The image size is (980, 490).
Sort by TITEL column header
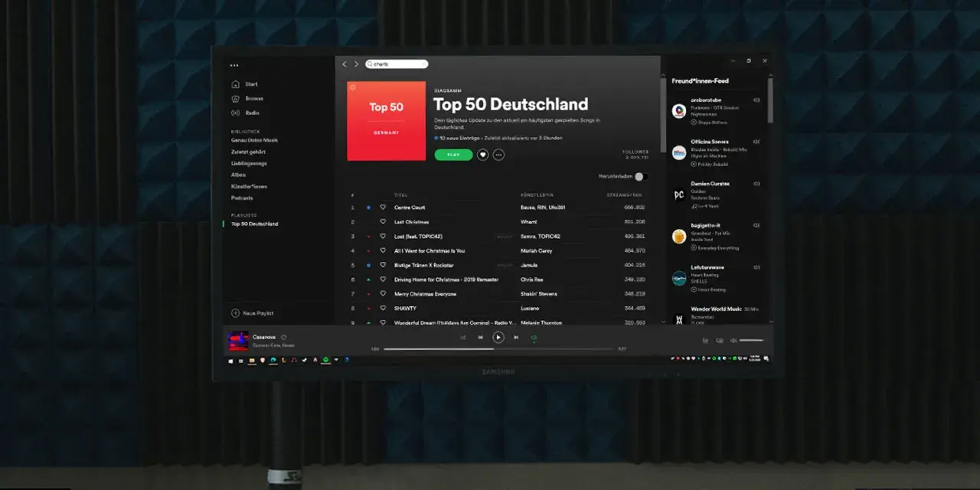point(400,194)
